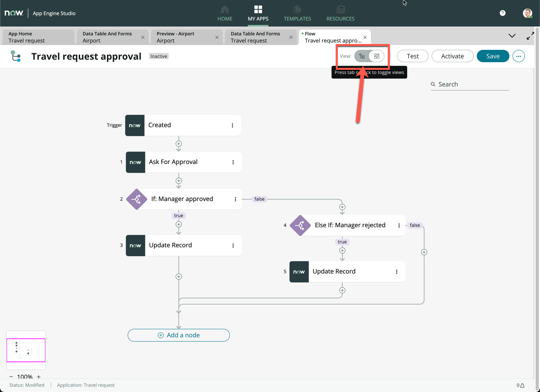Open options menu for Ask For Approval
Screen dimensions: 540x392
click(x=233, y=162)
